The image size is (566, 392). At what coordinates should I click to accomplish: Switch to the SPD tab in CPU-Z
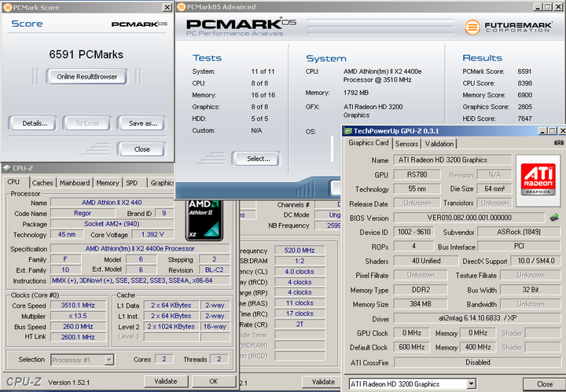click(x=132, y=183)
